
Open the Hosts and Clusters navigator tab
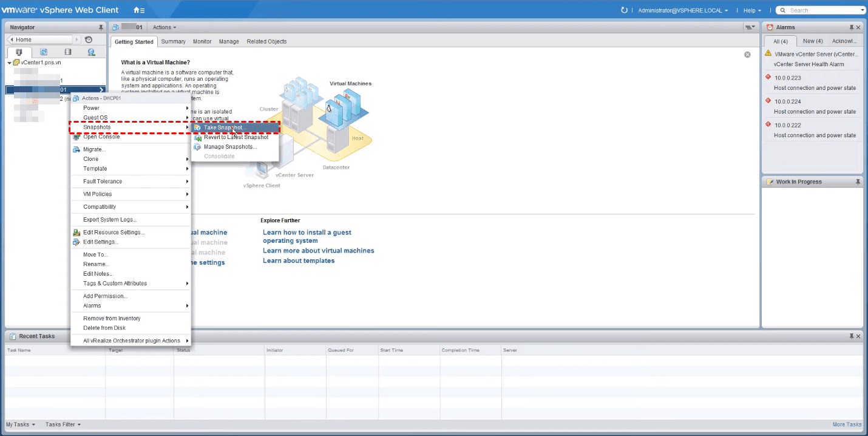click(19, 52)
